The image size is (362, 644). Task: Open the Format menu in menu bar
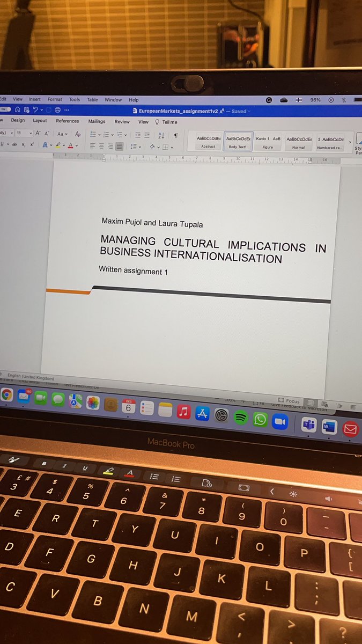pos(55,99)
